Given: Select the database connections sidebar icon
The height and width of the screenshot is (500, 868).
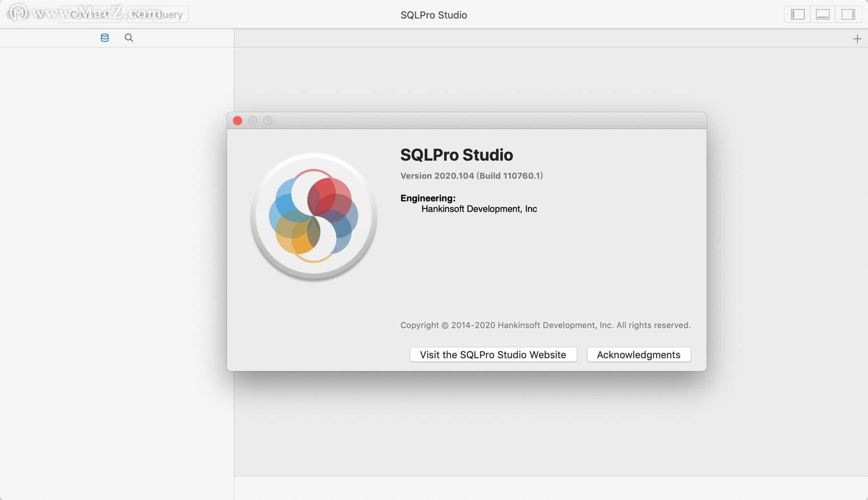Looking at the screenshot, I should [x=105, y=38].
